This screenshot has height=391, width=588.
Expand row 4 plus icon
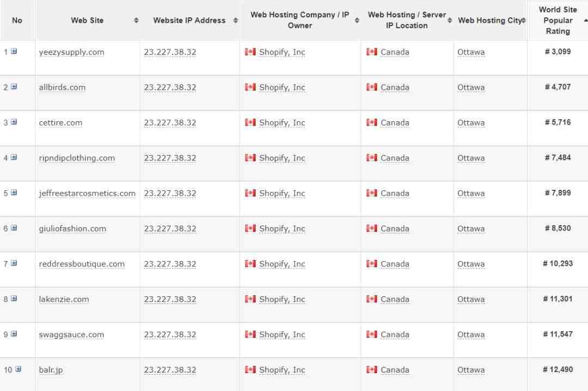click(x=14, y=157)
